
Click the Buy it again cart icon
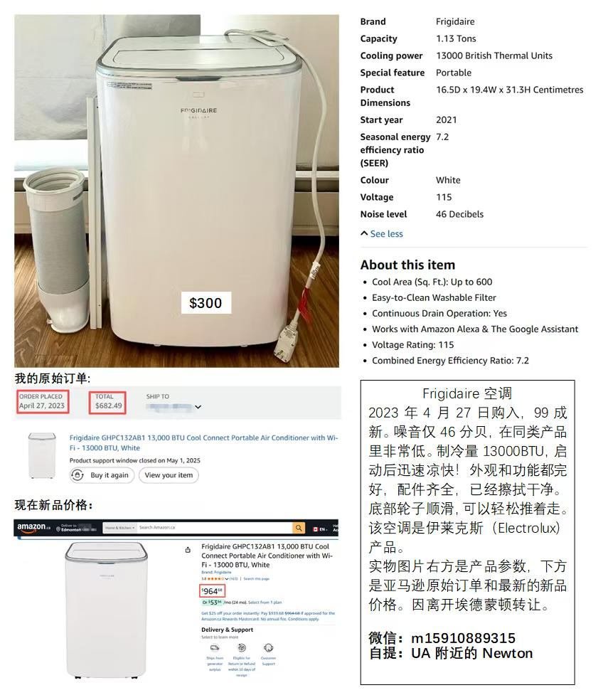click(x=78, y=475)
